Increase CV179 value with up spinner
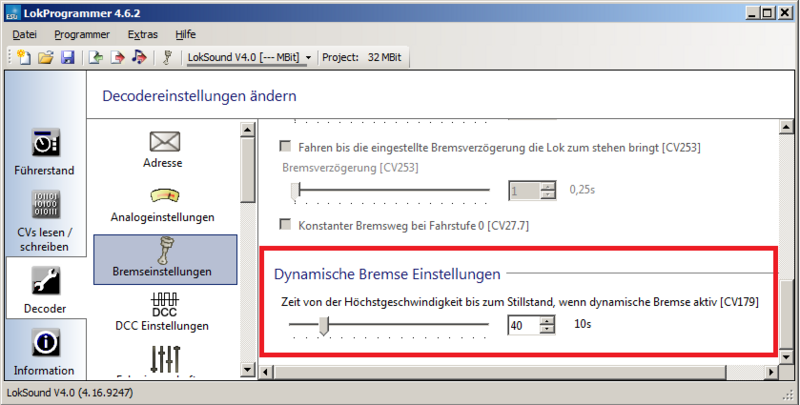The width and height of the screenshot is (800, 405). 547,321
